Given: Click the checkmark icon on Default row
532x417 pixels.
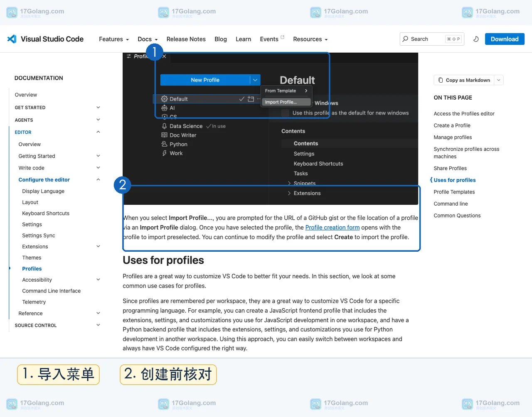Looking at the screenshot, I should [241, 99].
